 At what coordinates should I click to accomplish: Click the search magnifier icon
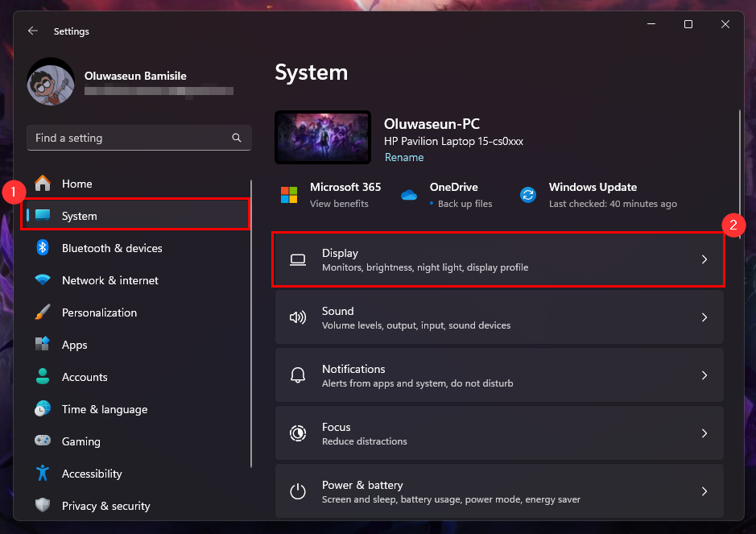(x=237, y=138)
